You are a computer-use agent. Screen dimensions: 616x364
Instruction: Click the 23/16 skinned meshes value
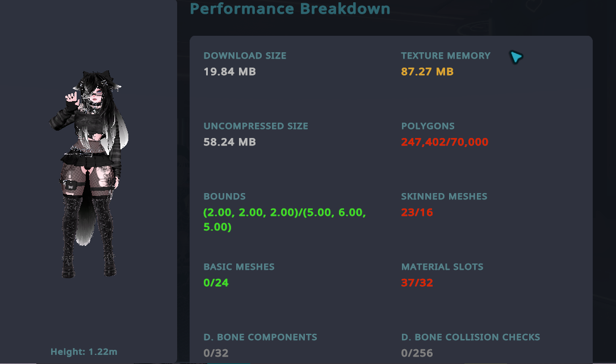point(417,212)
